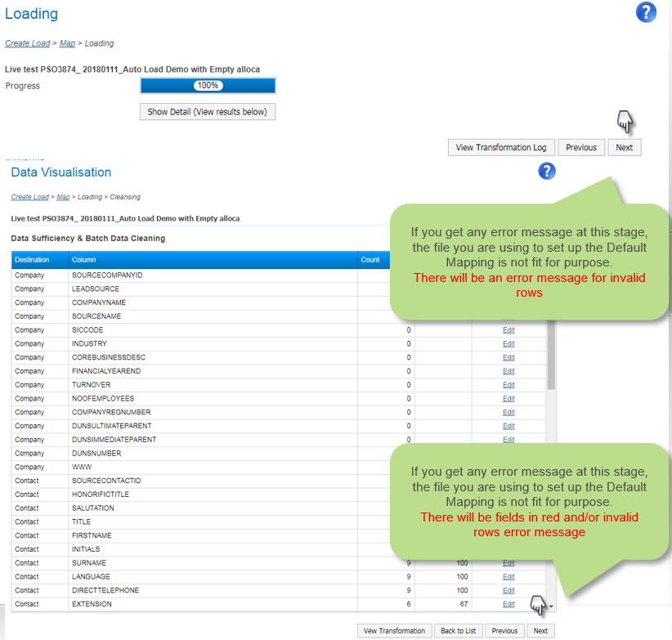Open the View Transformation Log button

point(501,147)
